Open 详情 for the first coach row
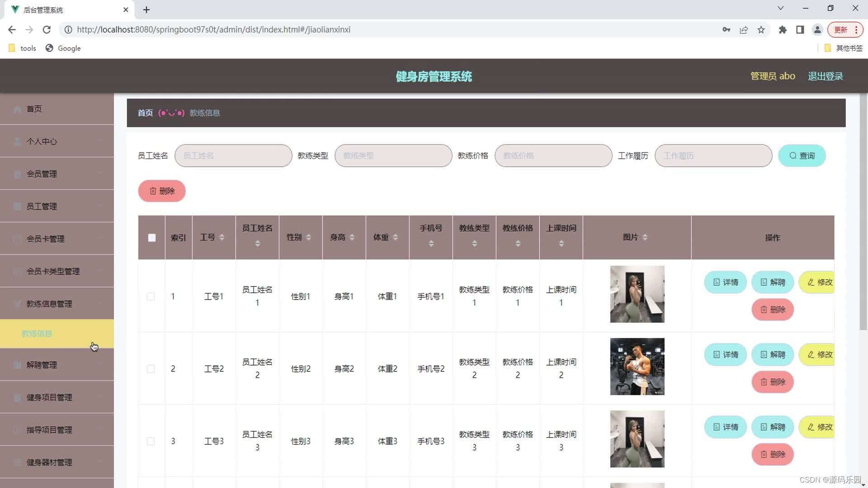 (x=725, y=282)
